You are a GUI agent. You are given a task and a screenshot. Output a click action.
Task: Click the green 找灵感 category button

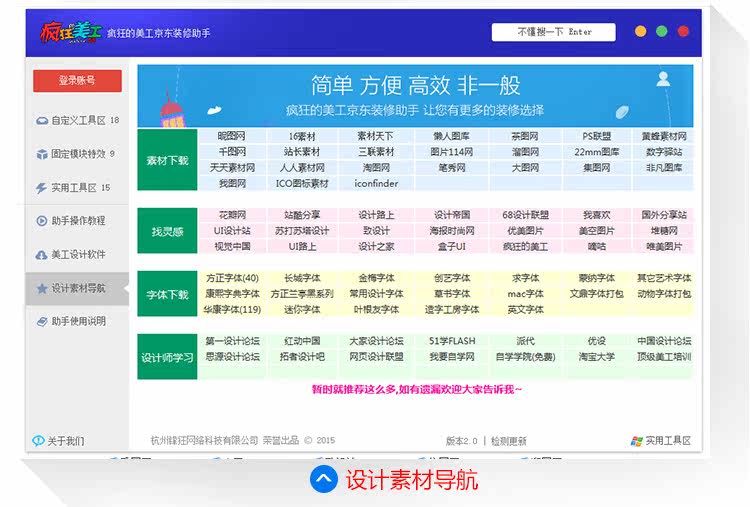click(167, 231)
